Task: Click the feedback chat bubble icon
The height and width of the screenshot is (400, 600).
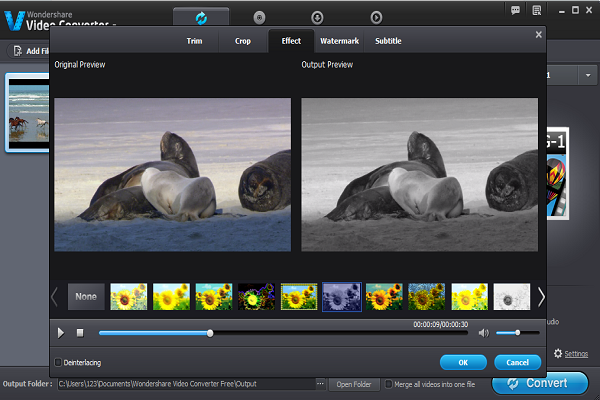Action: pyautogui.click(x=515, y=10)
